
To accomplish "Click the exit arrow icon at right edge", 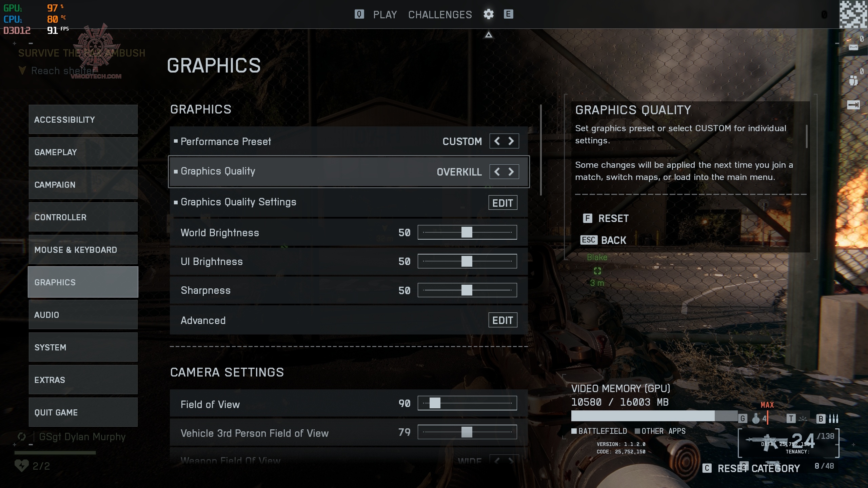I will pyautogui.click(x=853, y=105).
